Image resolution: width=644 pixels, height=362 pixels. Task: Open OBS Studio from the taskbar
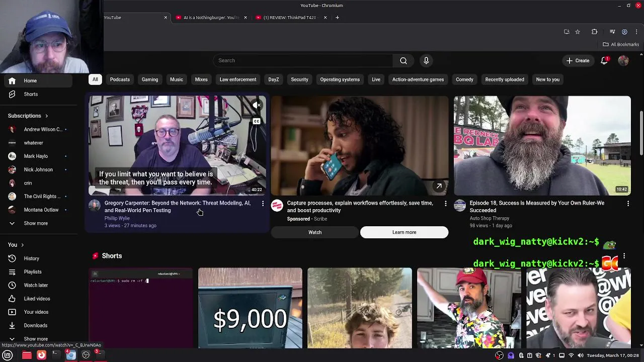tap(86, 355)
